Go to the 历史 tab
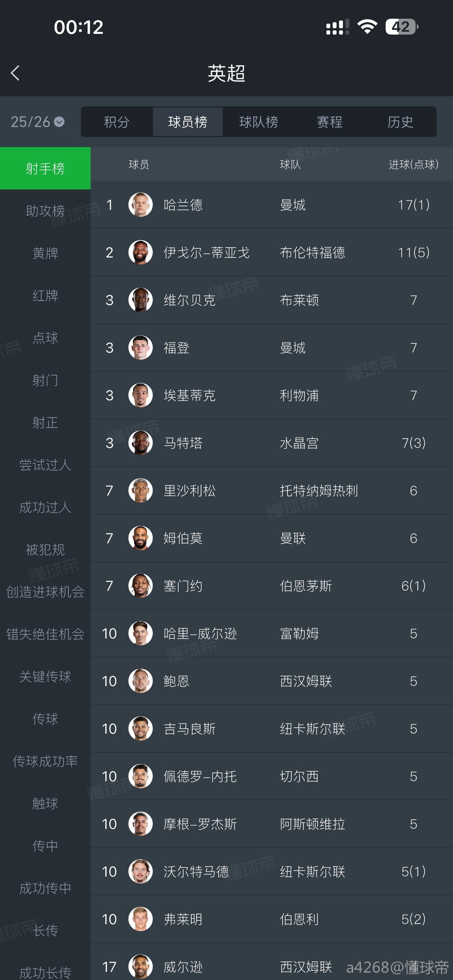Viewport: 453px width, 980px height. point(400,122)
